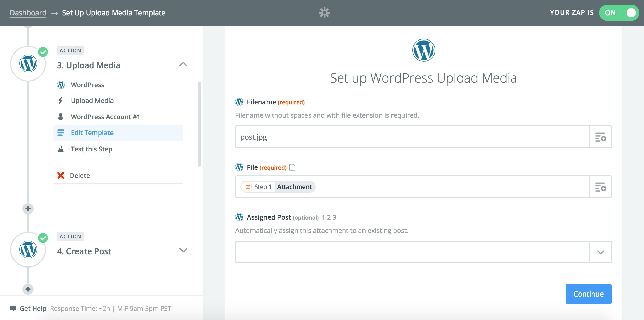Click the red X delete icon

[x=61, y=175]
